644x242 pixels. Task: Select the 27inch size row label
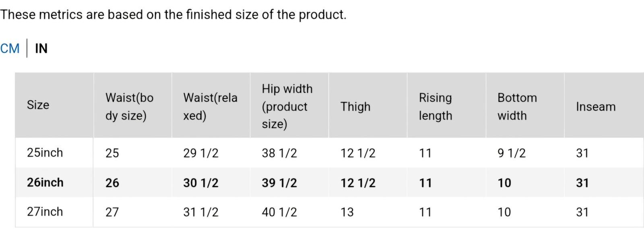coord(45,212)
